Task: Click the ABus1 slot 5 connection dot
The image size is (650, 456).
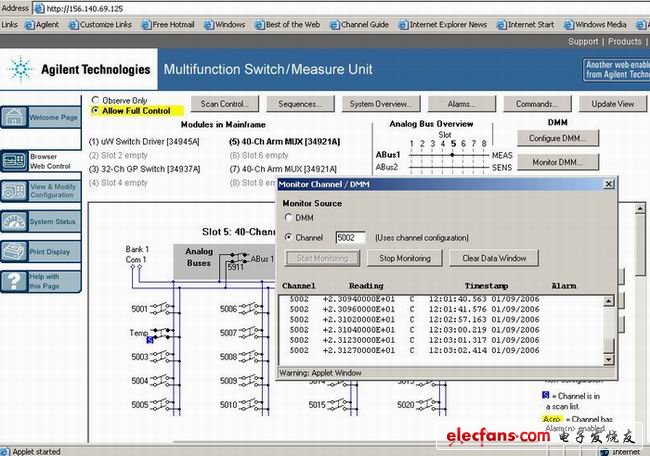Action: (x=452, y=155)
